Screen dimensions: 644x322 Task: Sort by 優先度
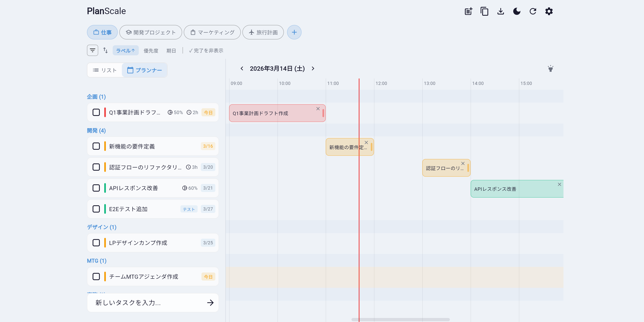point(151,51)
